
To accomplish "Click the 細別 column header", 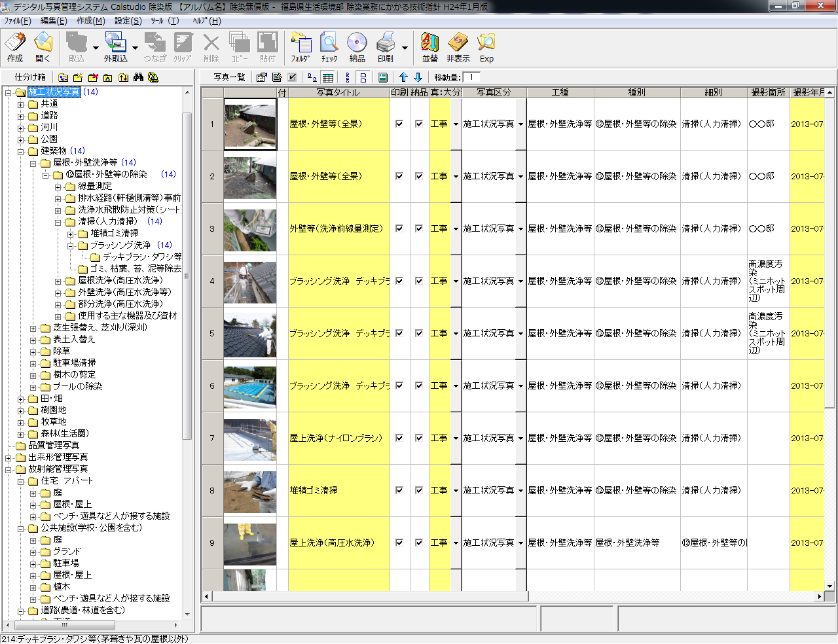I will click(714, 93).
